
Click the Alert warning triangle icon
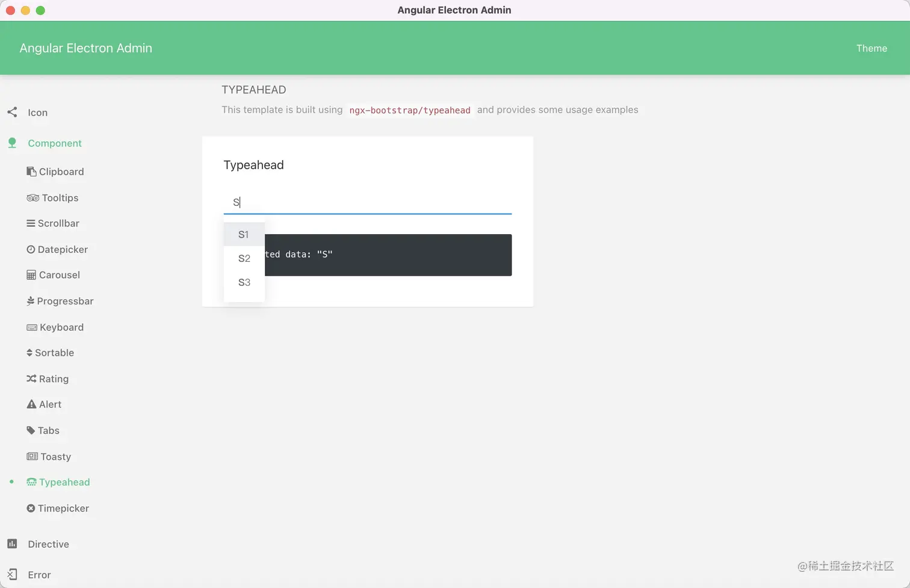pos(31,404)
